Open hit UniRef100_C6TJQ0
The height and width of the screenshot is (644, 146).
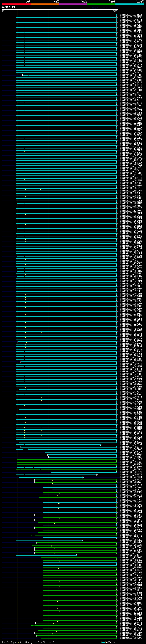[x=131, y=607]
